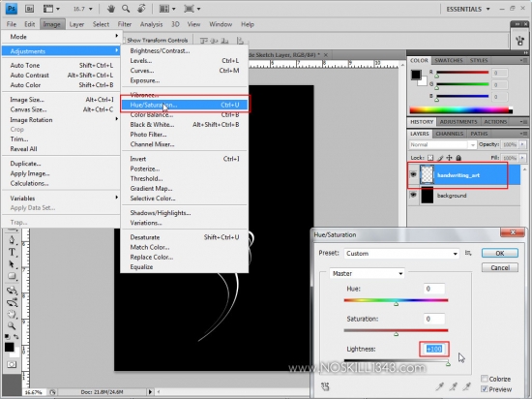
Task: Hide the handwriting_art layer eye
Action: 413,174
